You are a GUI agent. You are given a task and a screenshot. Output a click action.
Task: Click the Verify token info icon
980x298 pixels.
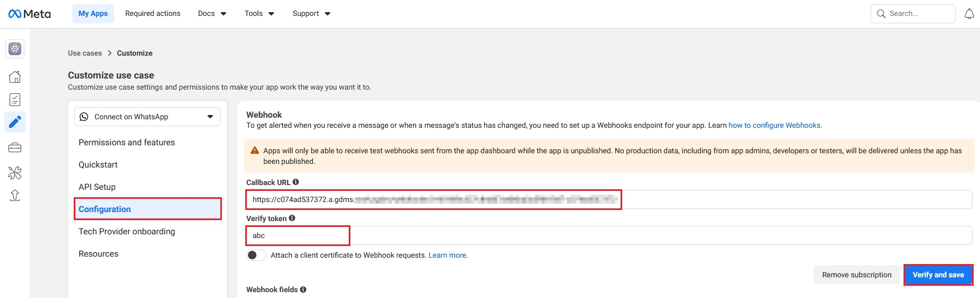(x=292, y=218)
